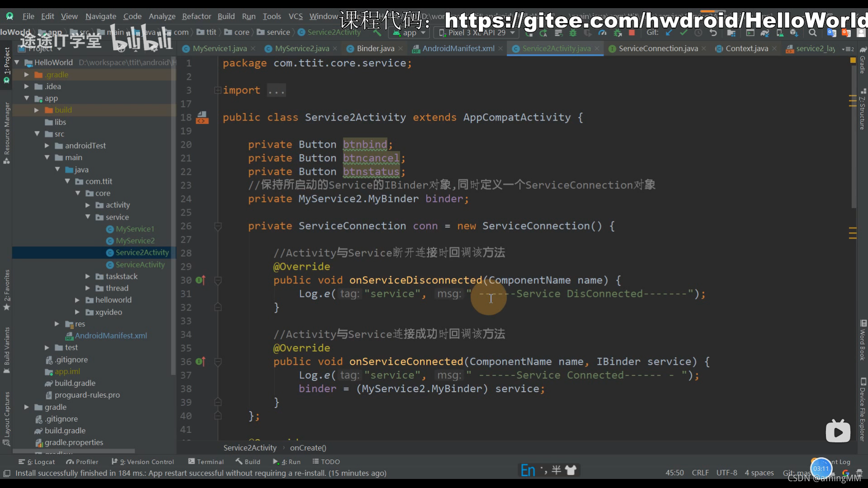
Task: Click the CRLF line separator indicator
Action: pos(700,473)
